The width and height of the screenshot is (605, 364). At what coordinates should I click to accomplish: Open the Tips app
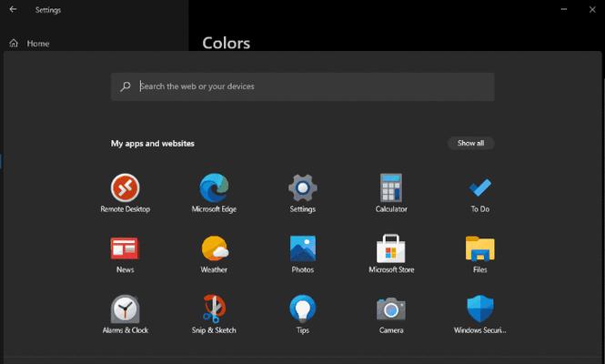point(302,315)
